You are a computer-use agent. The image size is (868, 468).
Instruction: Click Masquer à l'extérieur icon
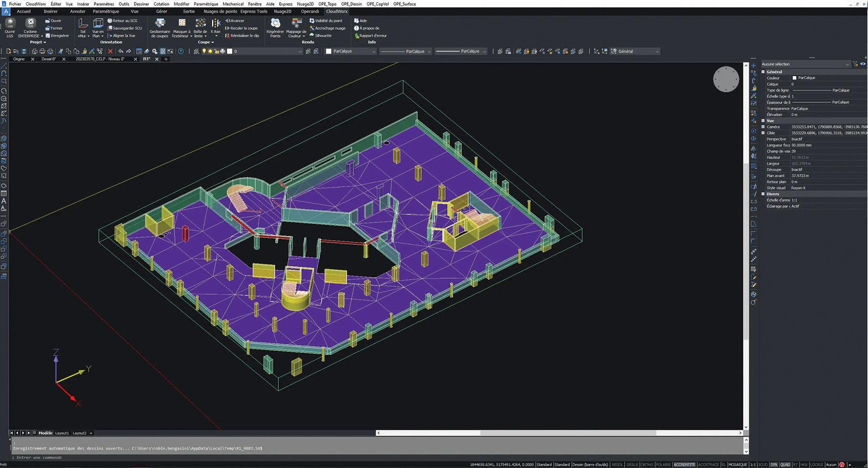(182, 28)
